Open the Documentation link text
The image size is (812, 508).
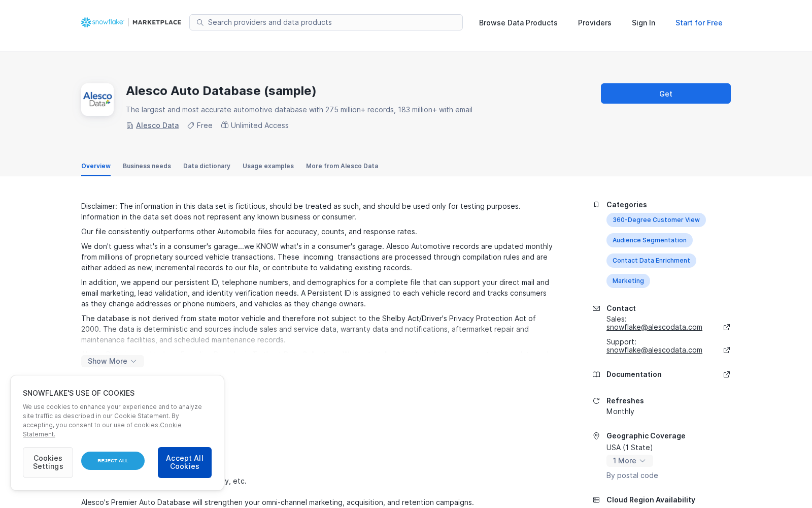(x=634, y=374)
